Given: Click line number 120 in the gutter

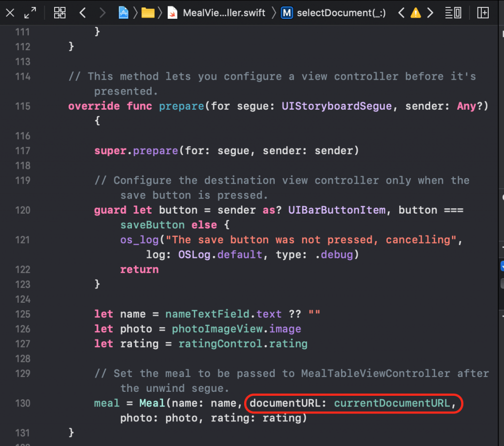Looking at the screenshot, I should coord(23,210).
